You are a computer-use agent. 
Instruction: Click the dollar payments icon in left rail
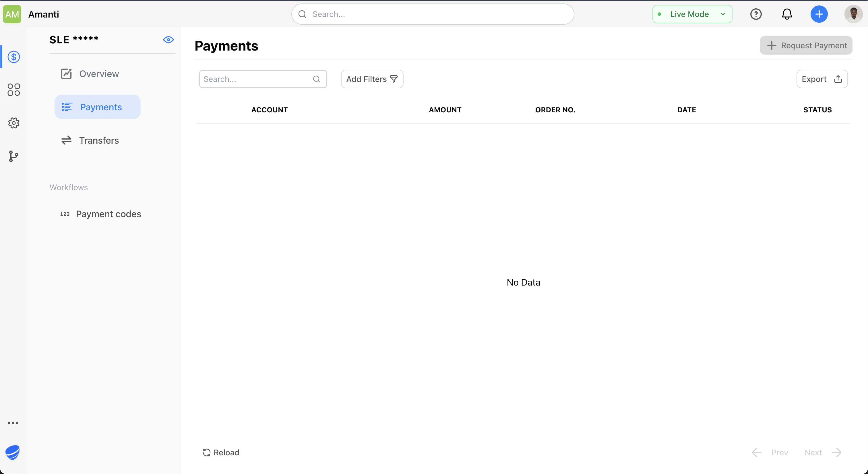13,57
